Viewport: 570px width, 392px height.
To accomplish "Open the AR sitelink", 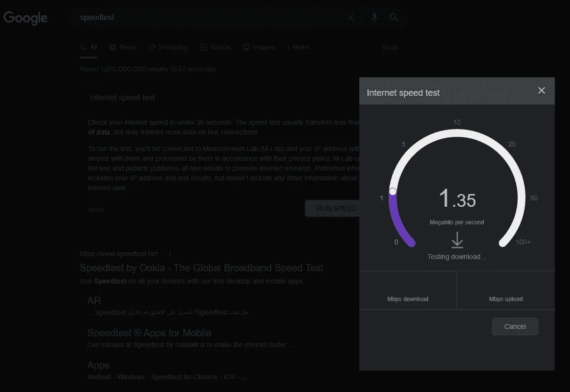I will coord(94,301).
